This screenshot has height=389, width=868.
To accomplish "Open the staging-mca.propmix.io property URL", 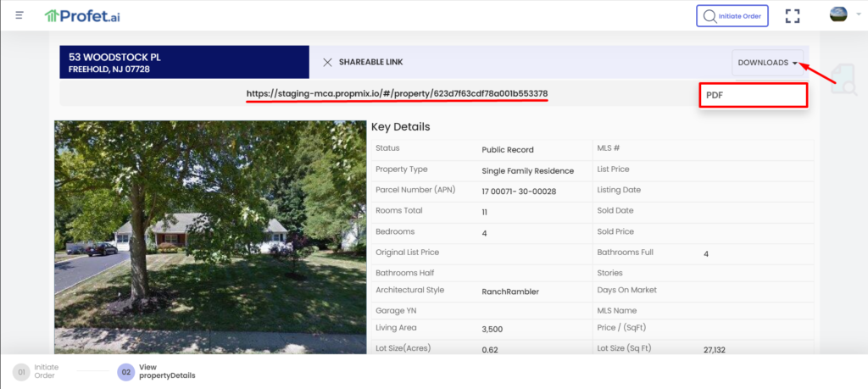I will (x=397, y=92).
